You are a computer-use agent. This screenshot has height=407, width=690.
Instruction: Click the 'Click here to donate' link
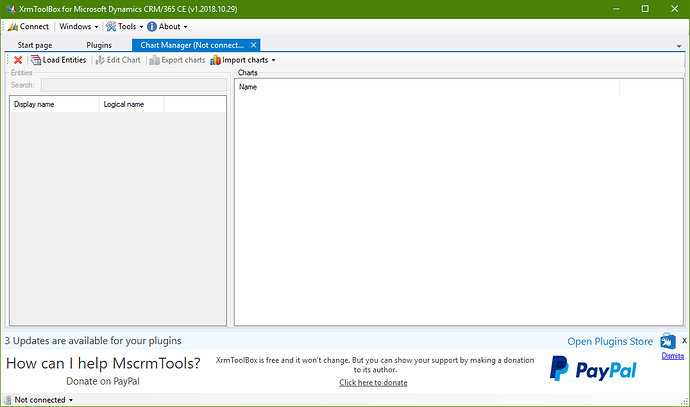click(x=373, y=382)
